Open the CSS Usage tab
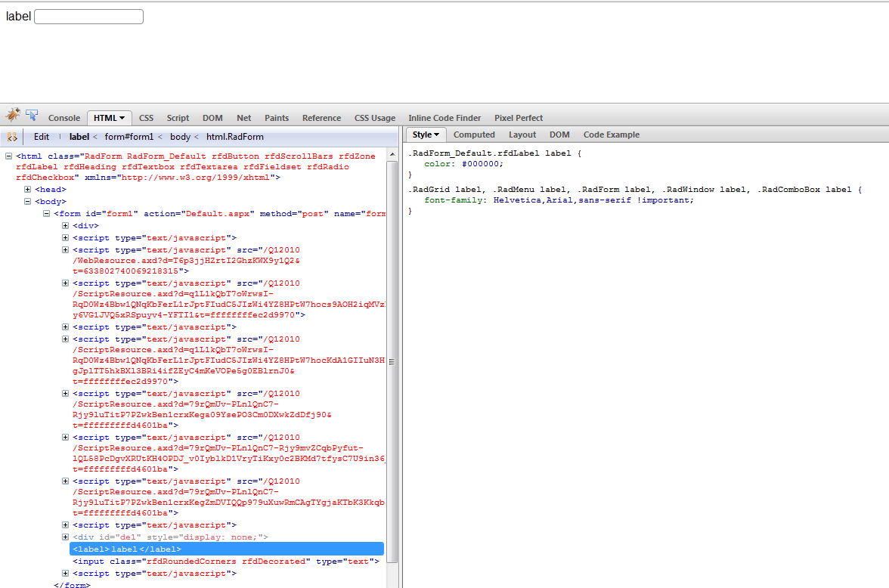The height and width of the screenshot is (588, 889). (x=375, y=118)
